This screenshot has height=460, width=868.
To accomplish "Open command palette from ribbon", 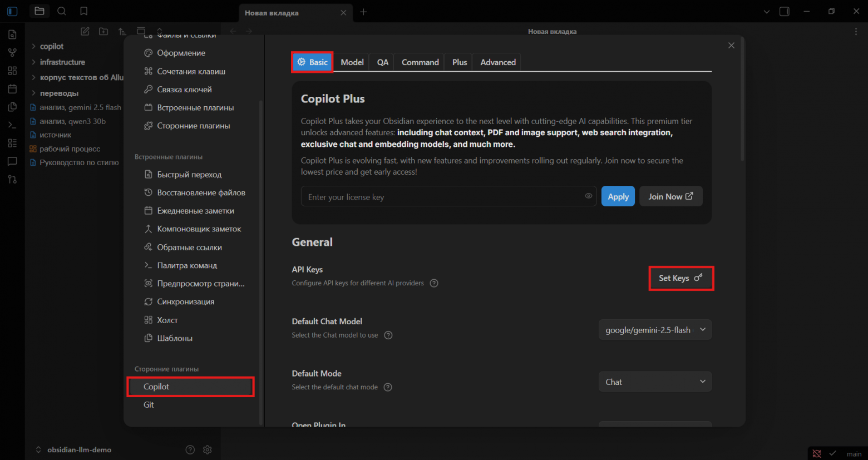I will click(12, 125).
